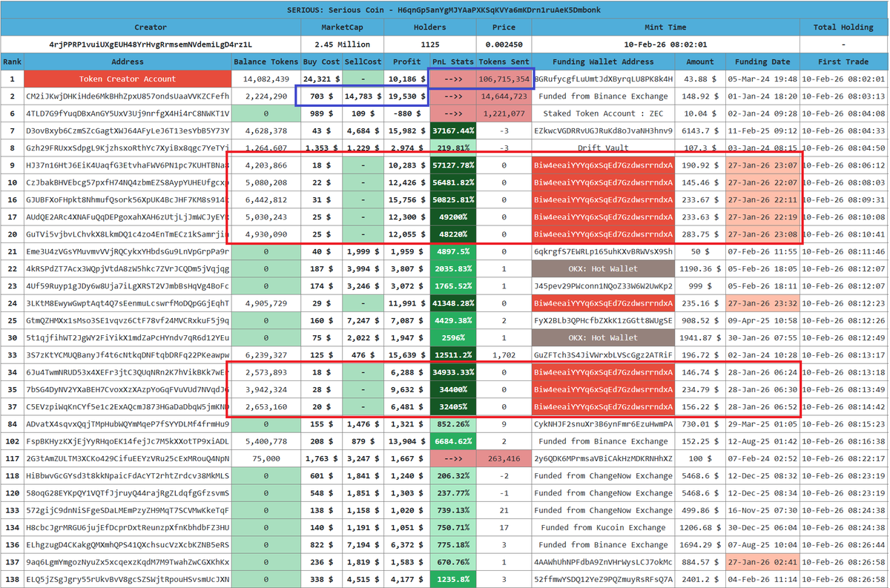Click the Balance Tokens column header
Image resolution: width=890 pixels, height=588 pixels.
tap(266, 62)
